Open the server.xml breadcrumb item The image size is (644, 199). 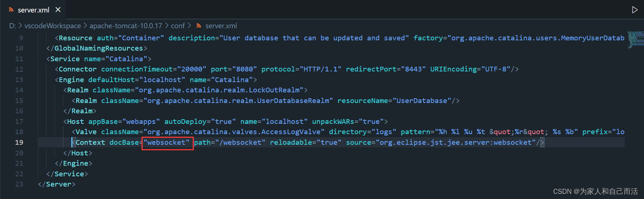click(221, 26)
